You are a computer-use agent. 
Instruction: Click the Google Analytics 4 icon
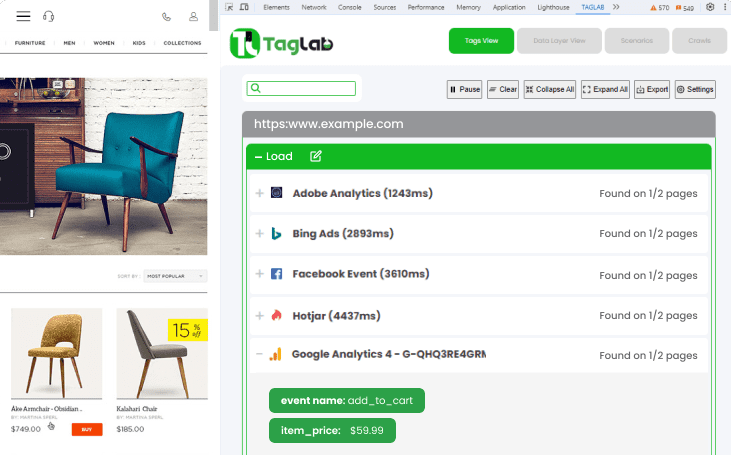pyautogui.click(x=276, y=354)
